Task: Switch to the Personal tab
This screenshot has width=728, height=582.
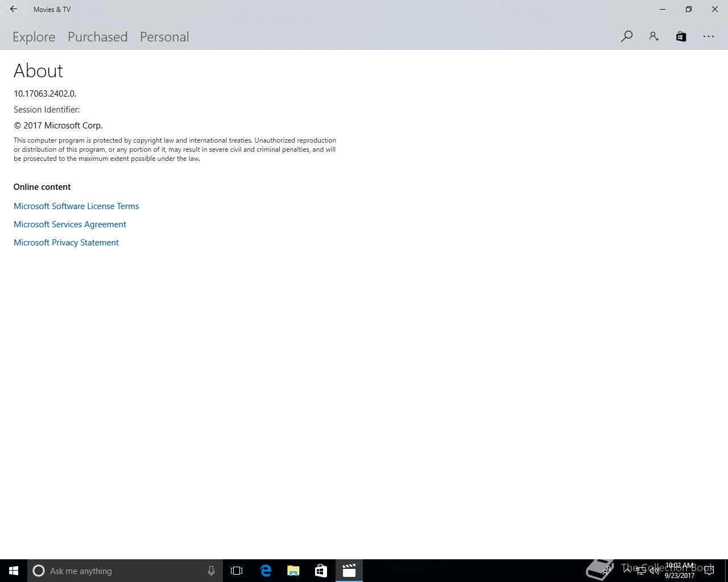Action: [164, 37]
